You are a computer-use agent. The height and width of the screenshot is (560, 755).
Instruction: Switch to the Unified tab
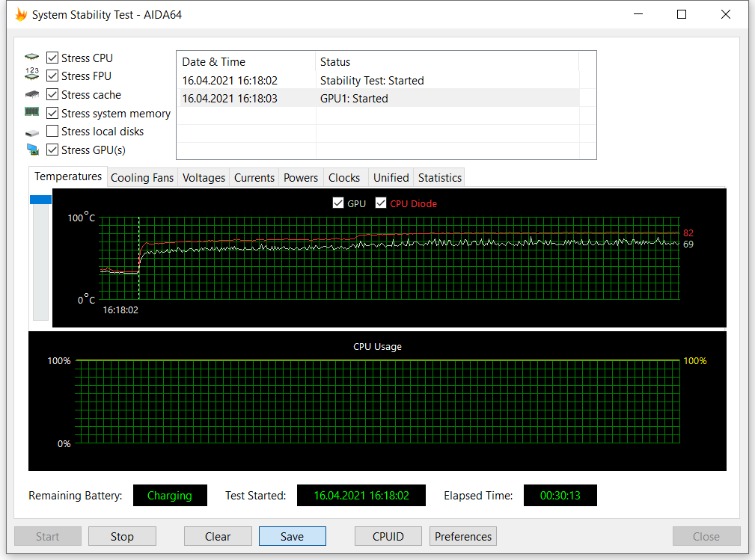(391, 177)
